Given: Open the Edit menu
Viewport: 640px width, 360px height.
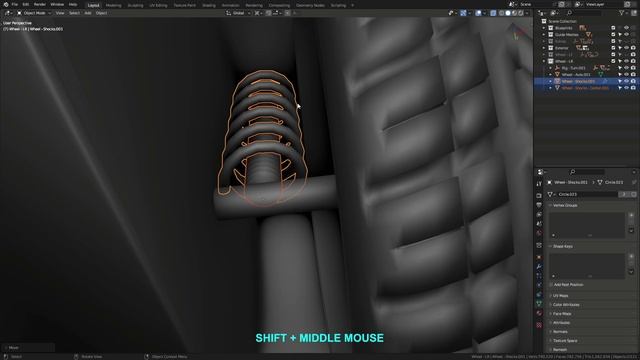Looking at the screenshot, I should point(26,4).
